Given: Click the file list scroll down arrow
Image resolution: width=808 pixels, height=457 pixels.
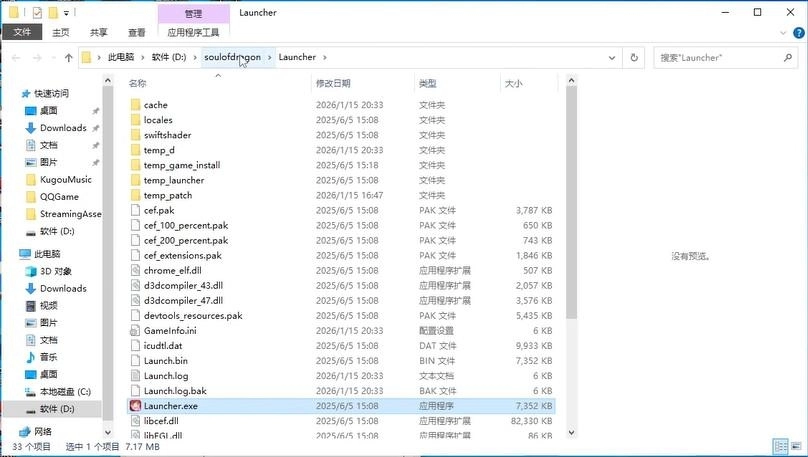Looking at the screenshot, I should (571, 432).
